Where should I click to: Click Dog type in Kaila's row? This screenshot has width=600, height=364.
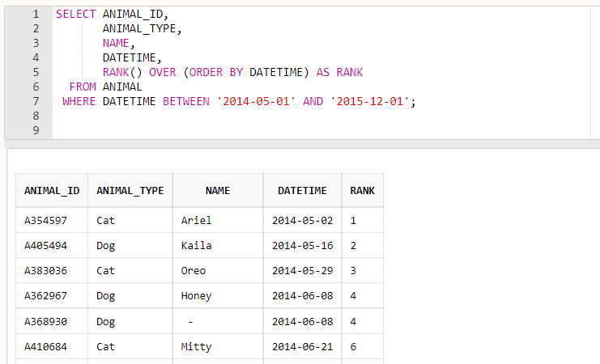[x=105, y=246]
